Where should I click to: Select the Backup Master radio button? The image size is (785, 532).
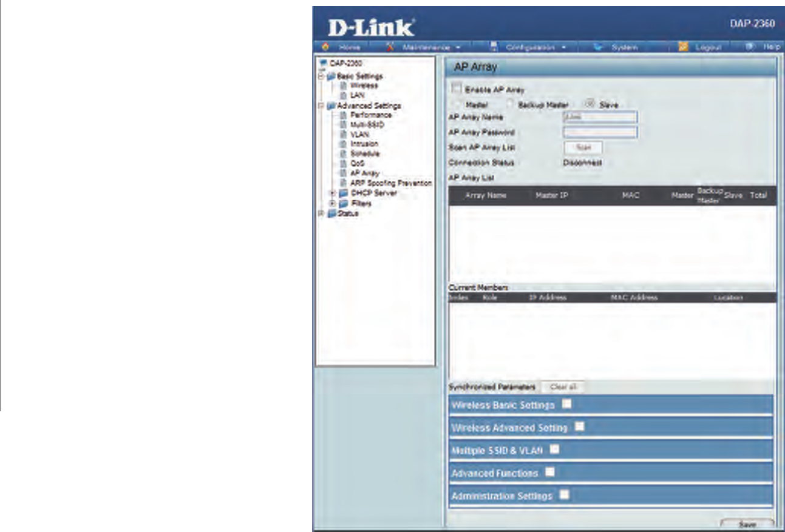(510, 104)
